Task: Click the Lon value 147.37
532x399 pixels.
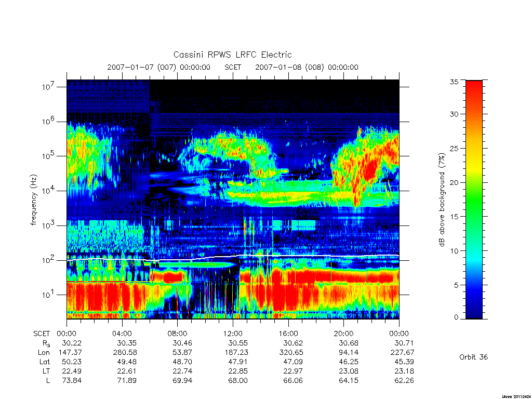Action: coord(70,352)
